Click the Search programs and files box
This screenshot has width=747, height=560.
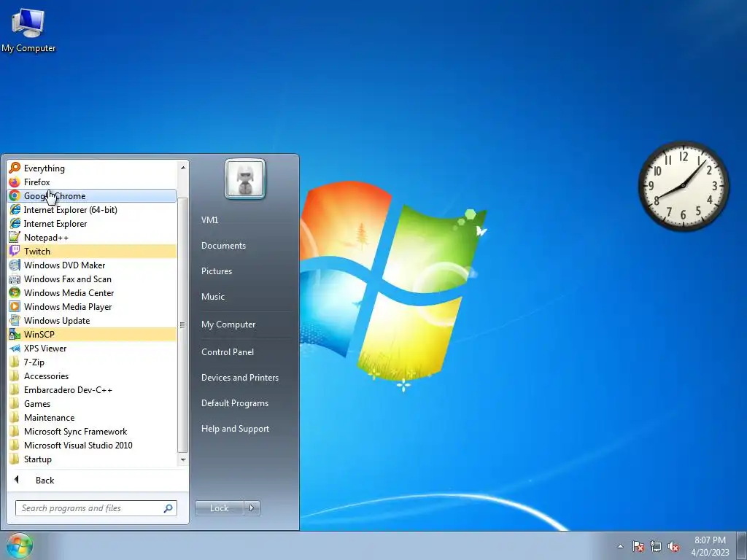[x=96, y=508]
